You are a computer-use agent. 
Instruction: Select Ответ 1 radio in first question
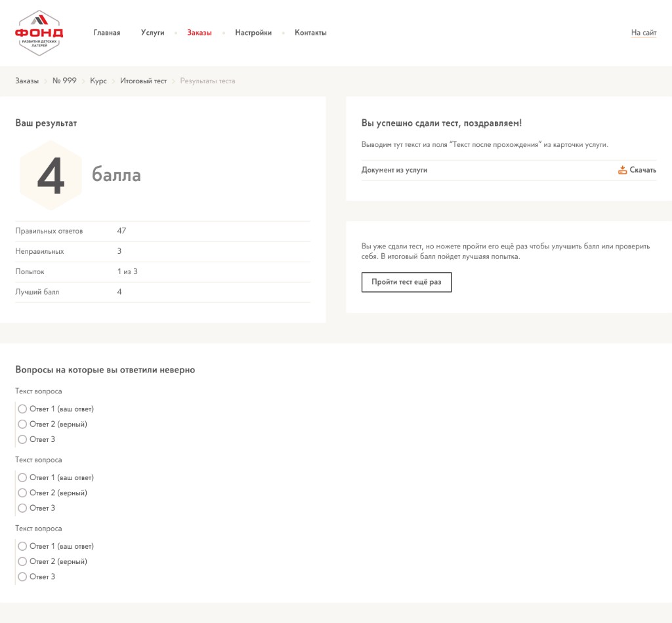click(x=22, y=409)
